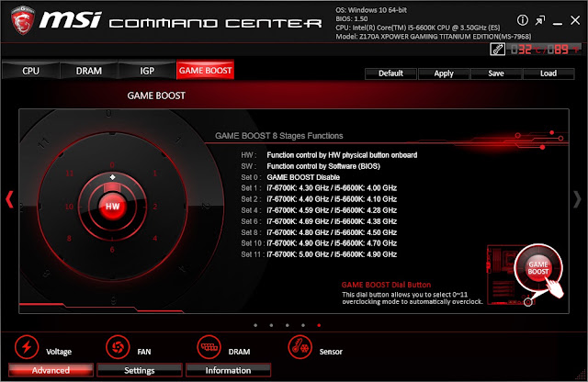Open the Voltage panel icon
This screenshot has width=588, height=382.
click(27, 347)
